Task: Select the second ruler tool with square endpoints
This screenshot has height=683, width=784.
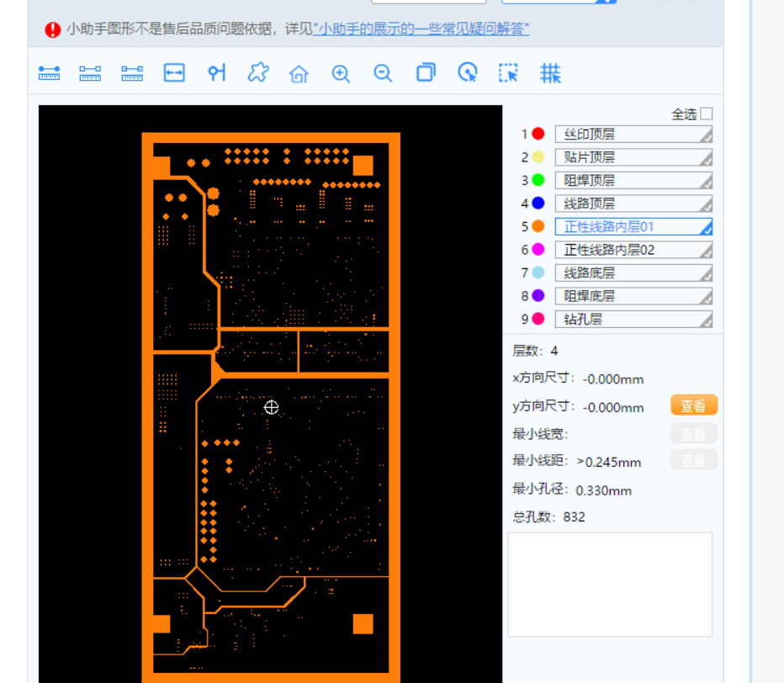Action: [90, 73]
